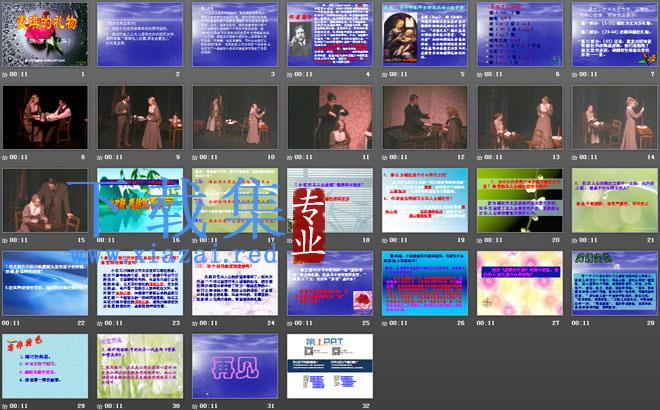
Task: Select slide 13 stage photo thumbnail
Action: coord(520,117)
